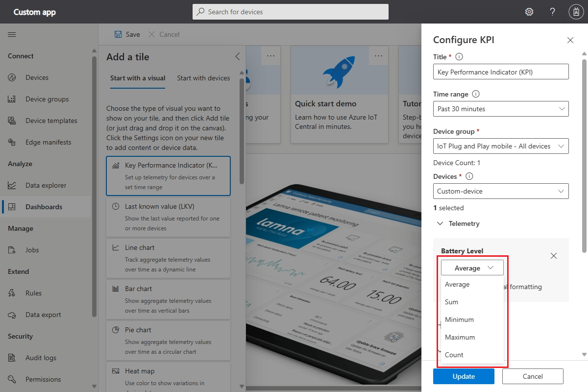
Task: Collapse the Add a tile panel
Action: coord(238,56)
